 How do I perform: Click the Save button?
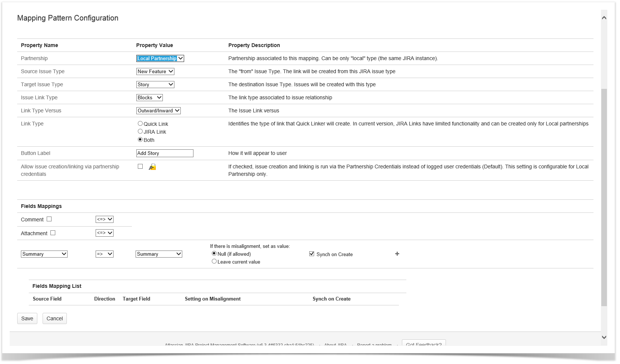coord(27,318)
